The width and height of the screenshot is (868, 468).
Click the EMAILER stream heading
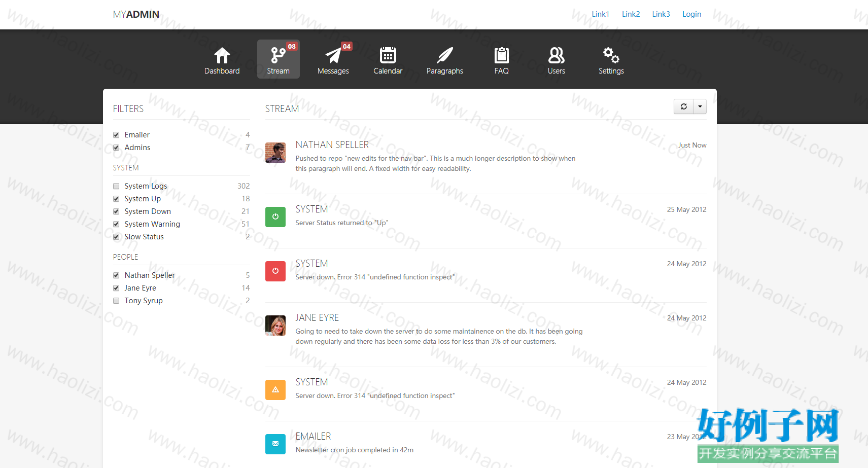coord(313,437)
